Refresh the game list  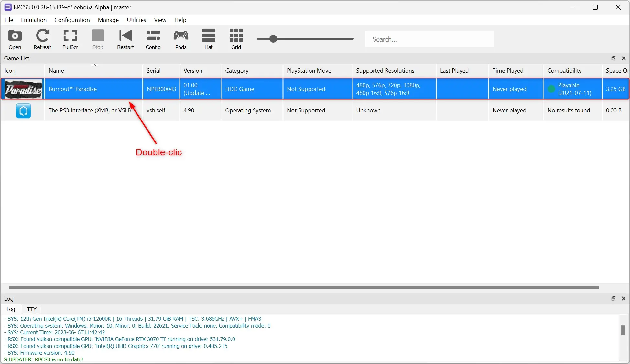pos(42,39)
